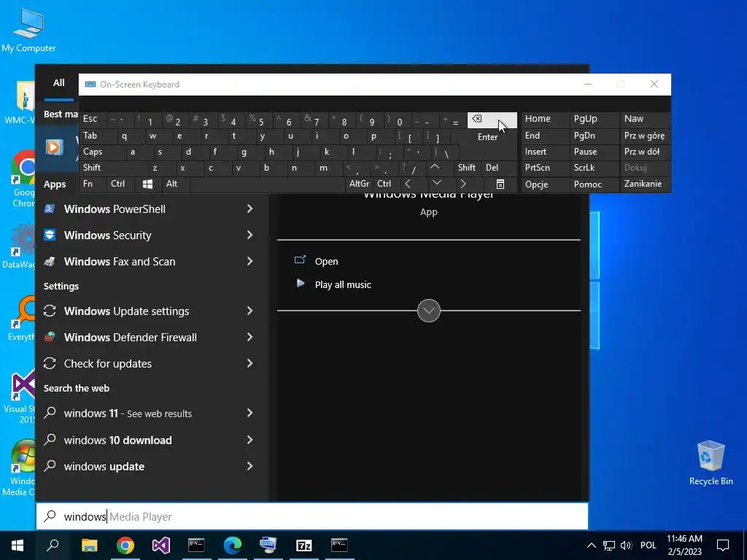Viewport: 747px width, 560px height.
Task: Click the Backspace key on On-Screen Keyboard
Action: [492, 120]
